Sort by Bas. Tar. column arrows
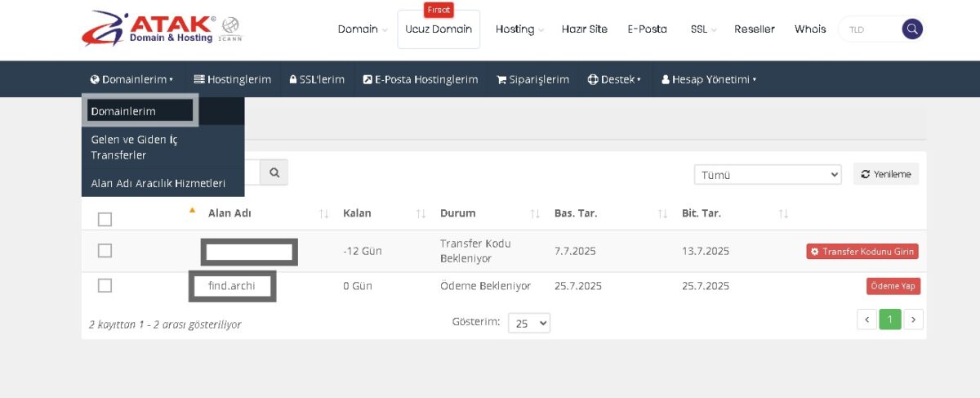Image resolution: width=980 pixels, height=398 pixels. click(663, 214)
